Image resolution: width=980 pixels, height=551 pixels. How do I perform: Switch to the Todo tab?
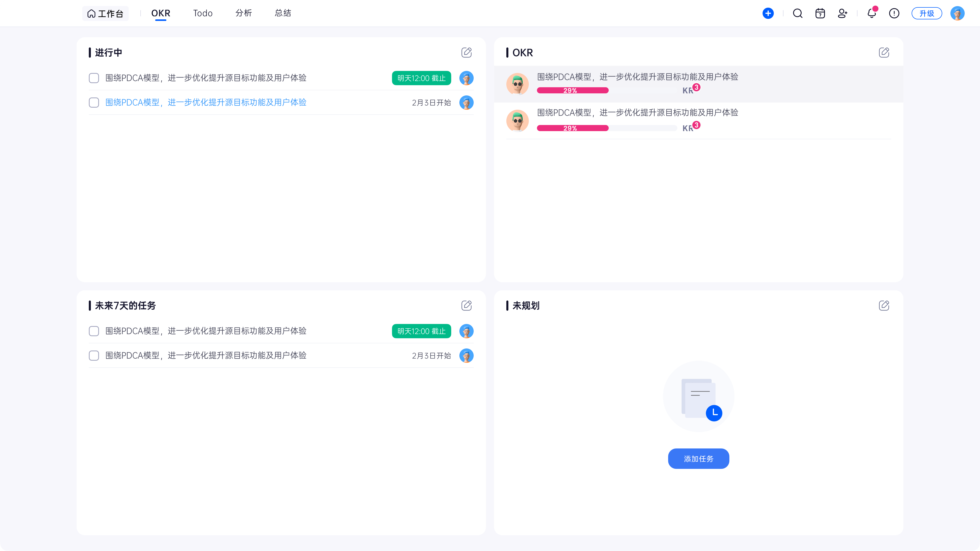(x=202, y=13)
